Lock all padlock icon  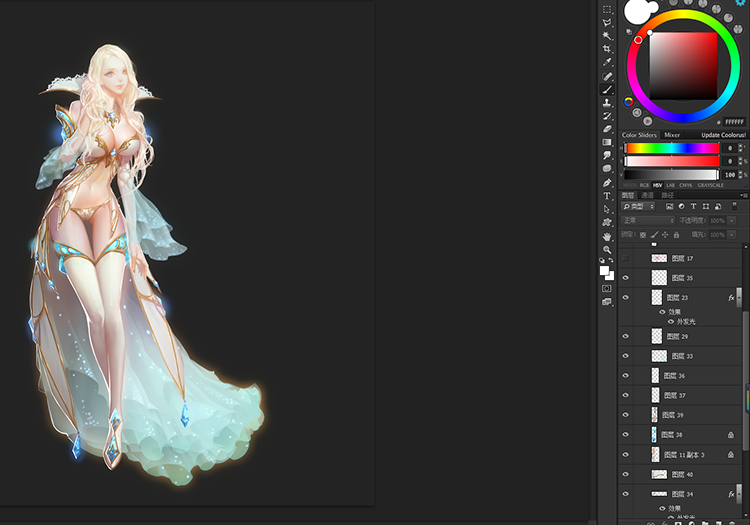pos(676,235)
